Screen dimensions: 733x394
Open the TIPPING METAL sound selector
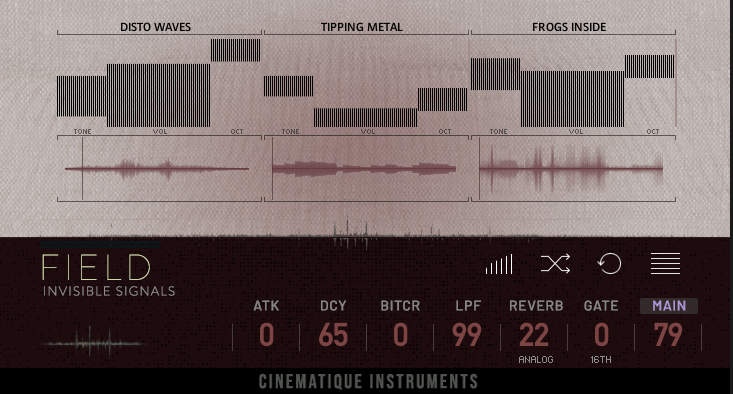(362, 27)
